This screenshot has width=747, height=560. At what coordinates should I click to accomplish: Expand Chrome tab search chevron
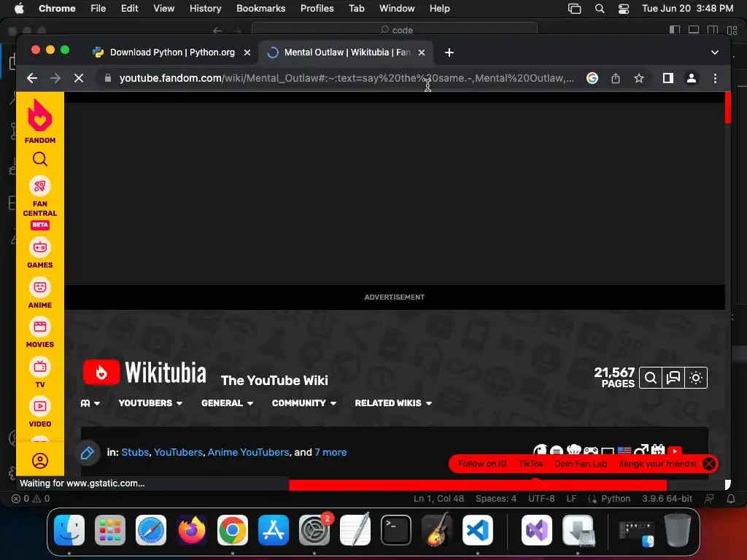[715, 52]
